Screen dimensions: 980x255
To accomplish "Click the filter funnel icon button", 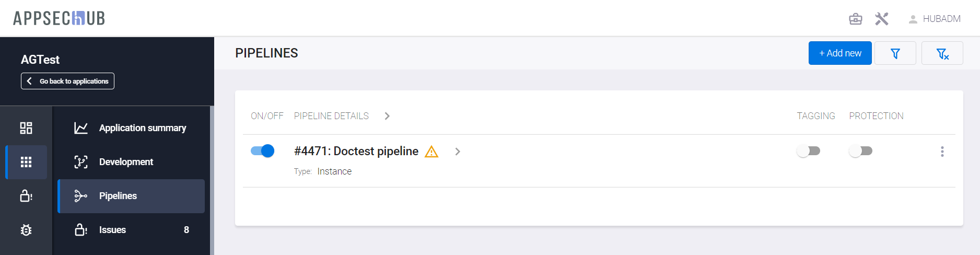I will [895, 53].
